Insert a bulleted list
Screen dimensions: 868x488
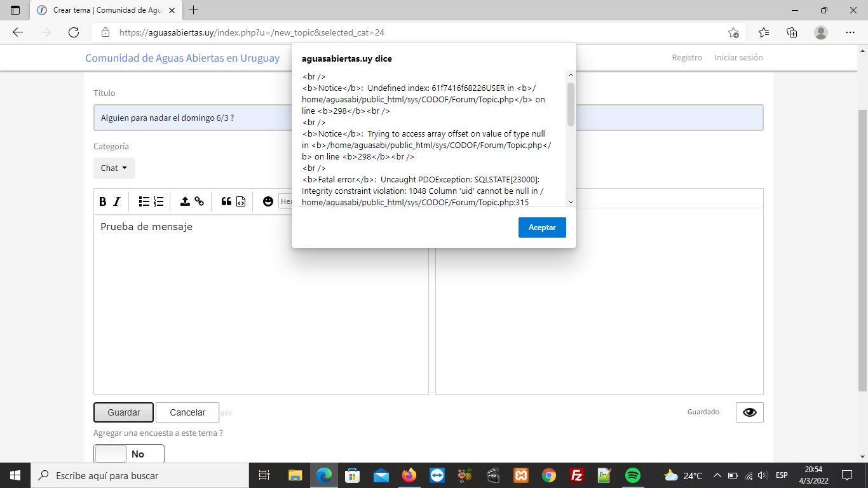[x=144, y=201]
